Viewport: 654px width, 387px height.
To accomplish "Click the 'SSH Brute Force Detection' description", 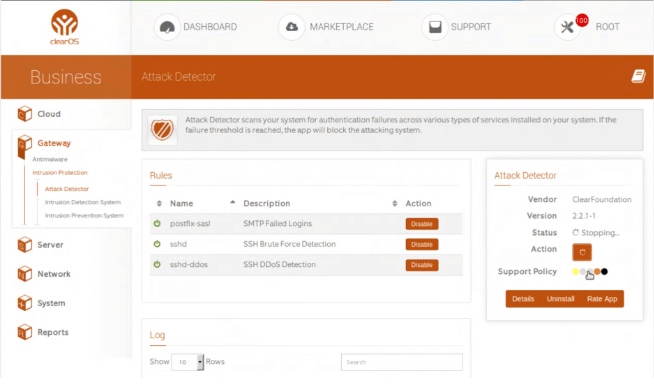I will [289, 244].
